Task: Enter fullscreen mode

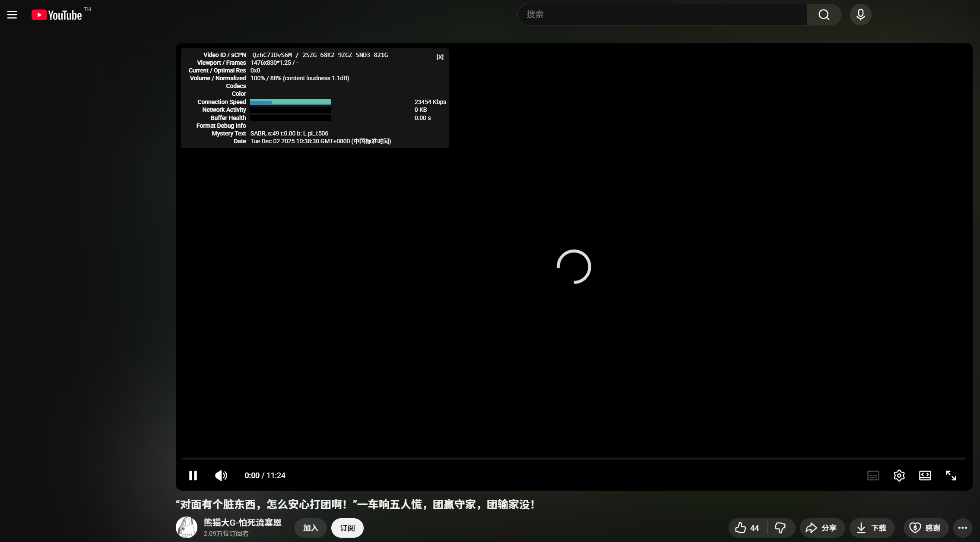Action: coord(951,475)
